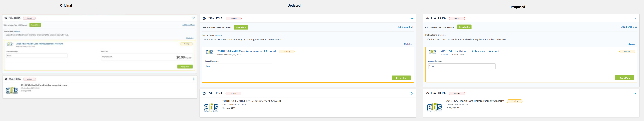Click ebs logo in Updated collapsed bottom card
This screenshot has height=121, width=644.
[x=211, y=108]
